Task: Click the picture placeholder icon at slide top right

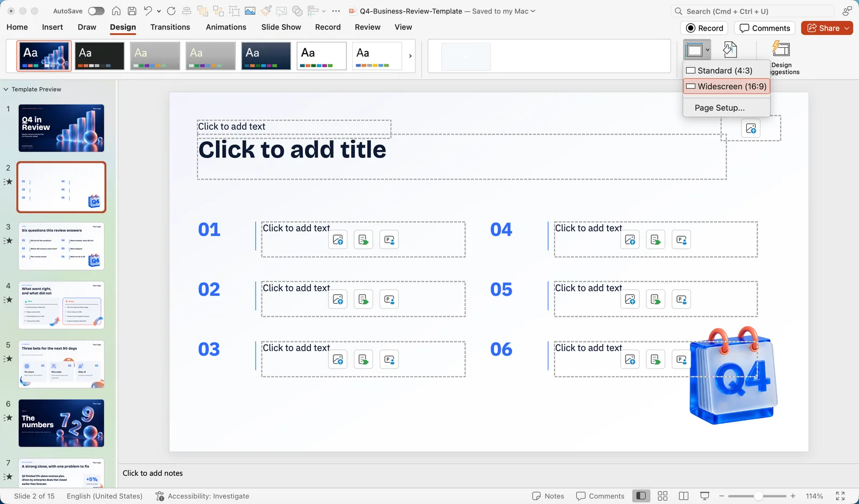Action: point(751,129)
